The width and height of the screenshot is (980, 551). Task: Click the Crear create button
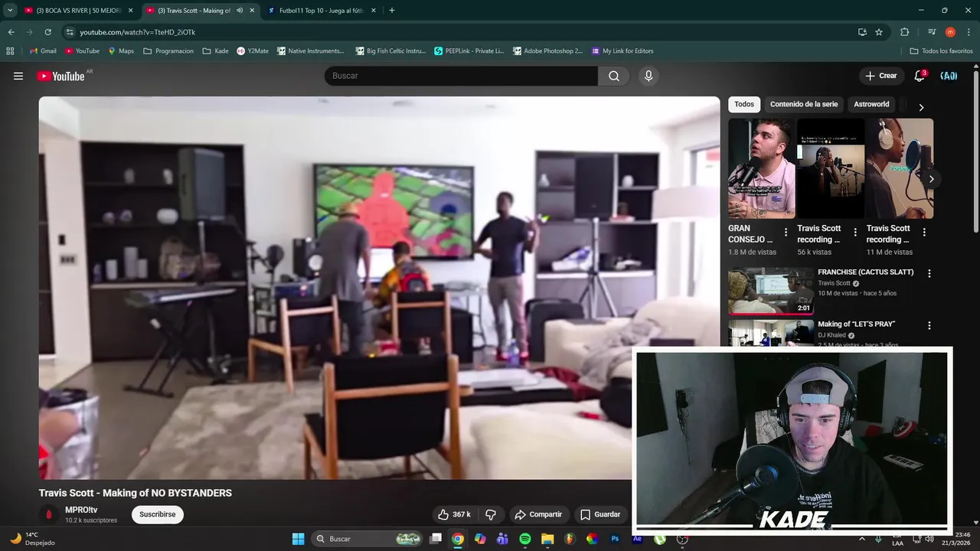pos(880,76)
